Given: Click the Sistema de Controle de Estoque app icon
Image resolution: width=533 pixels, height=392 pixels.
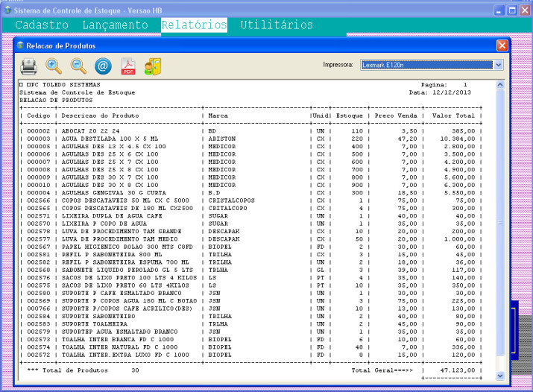Looking at the screenshot, I should (x=7, y=9).
